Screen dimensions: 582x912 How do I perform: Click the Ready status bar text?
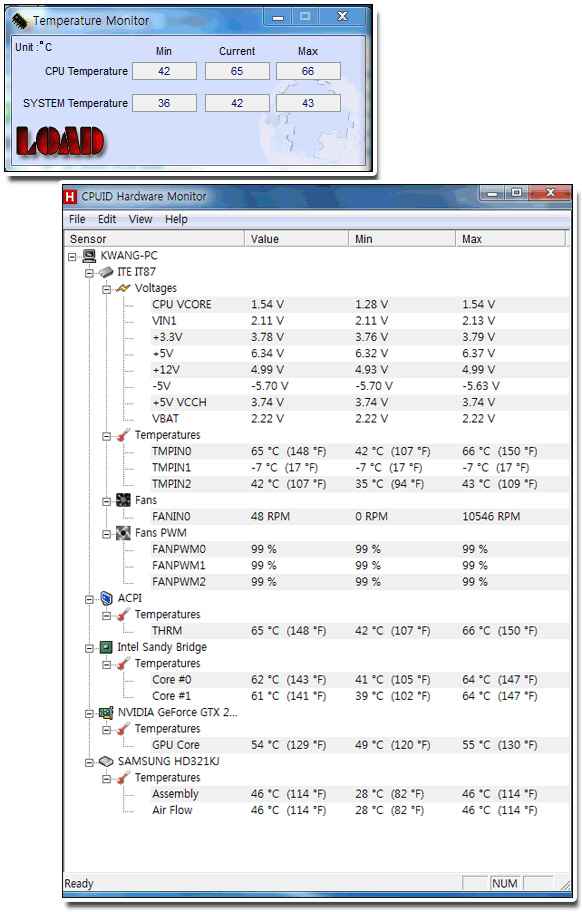[78, 883]
